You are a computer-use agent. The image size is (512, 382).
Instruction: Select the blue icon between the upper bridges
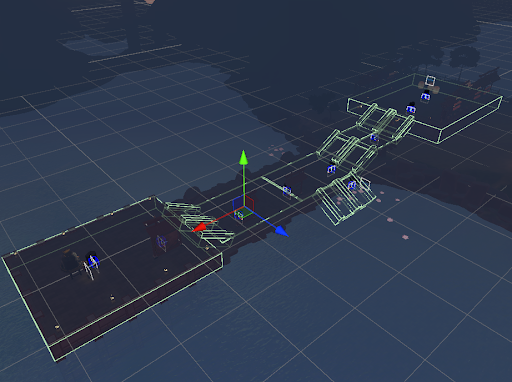tap(373, 137)
